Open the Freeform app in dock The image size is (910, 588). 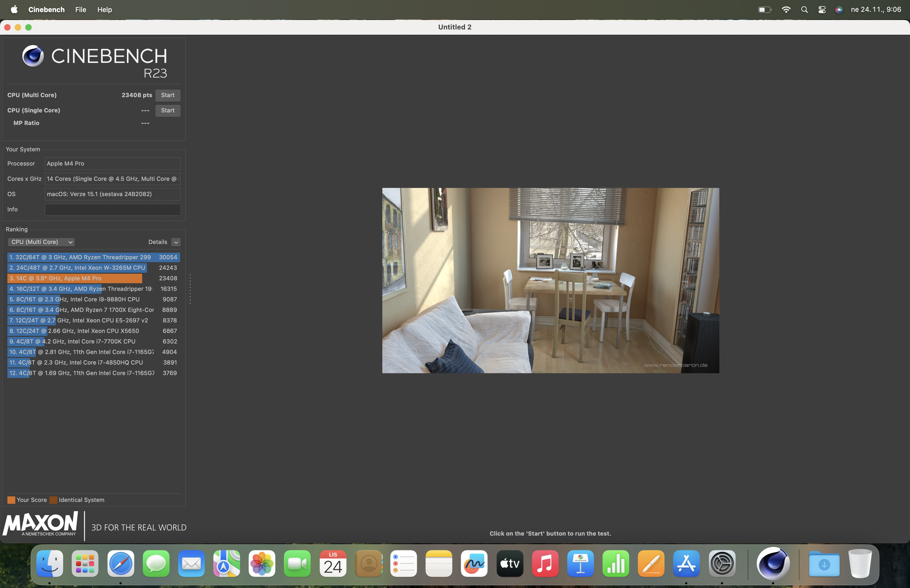pyautogui.click(x=474, y=564)
